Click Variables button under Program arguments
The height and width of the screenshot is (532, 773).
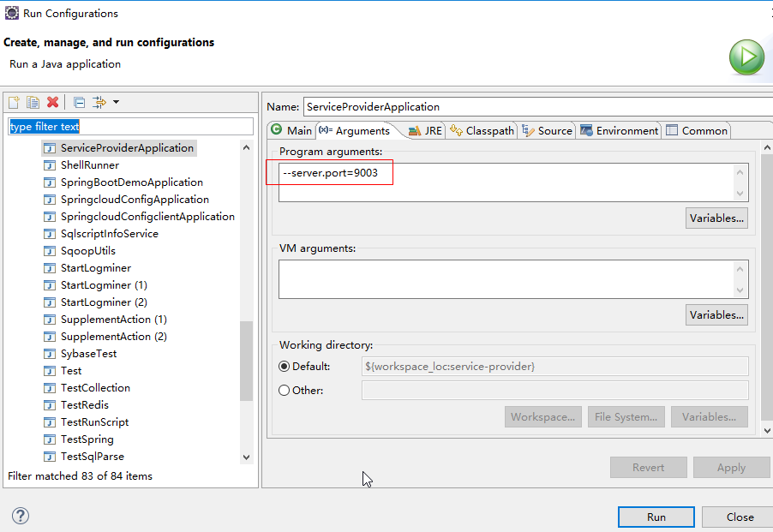point(716,218)
